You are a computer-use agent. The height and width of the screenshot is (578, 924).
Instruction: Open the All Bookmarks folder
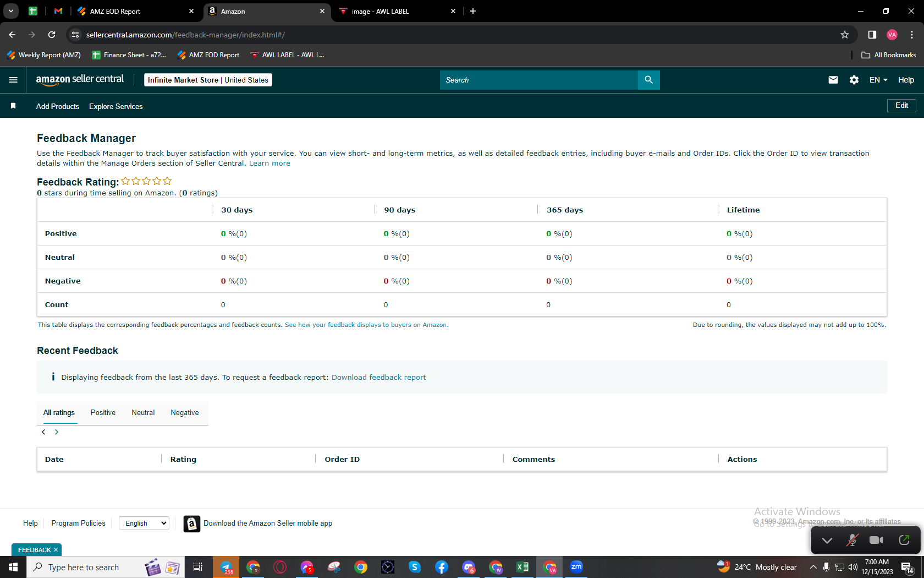tap(888, 55)
